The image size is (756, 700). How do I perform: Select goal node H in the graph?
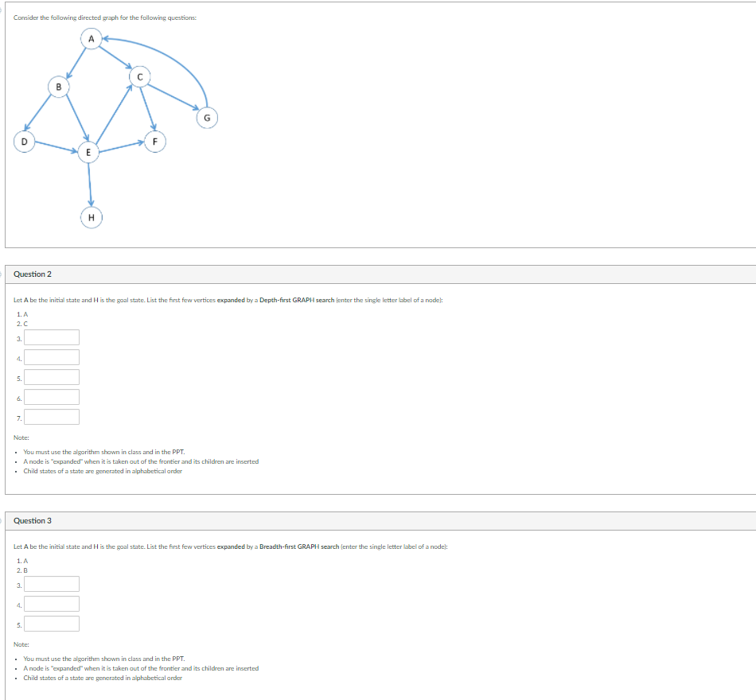point(91,216)
